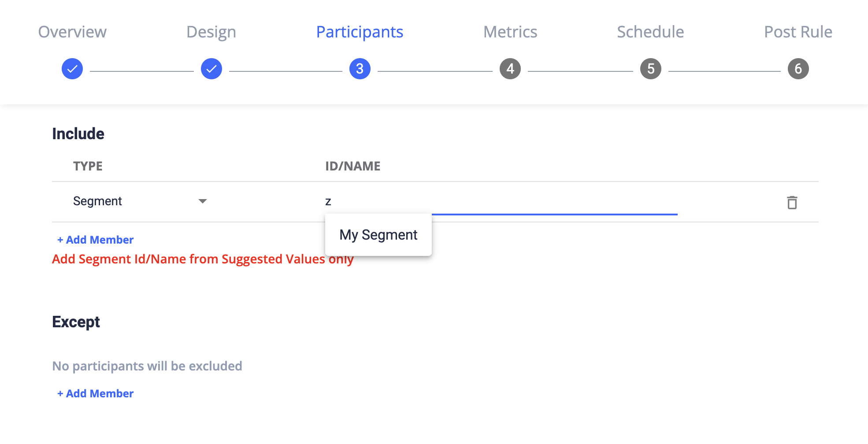Open the Segment type dropdown arrow
This screenshot has height=444, width=868.
pyautogui.click(x=202, y=201)
